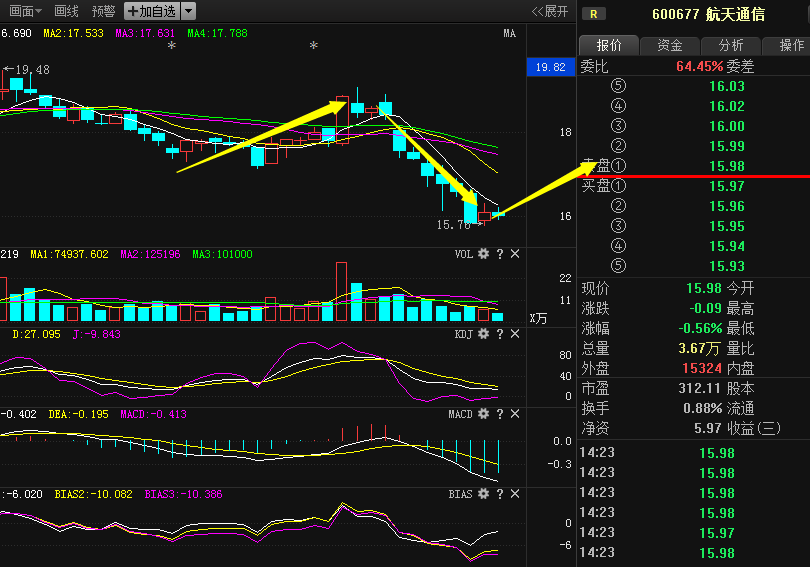Click the MA indicator label on main chart
Viewport: 810px width, 567px height.
[x=509, y=34]
